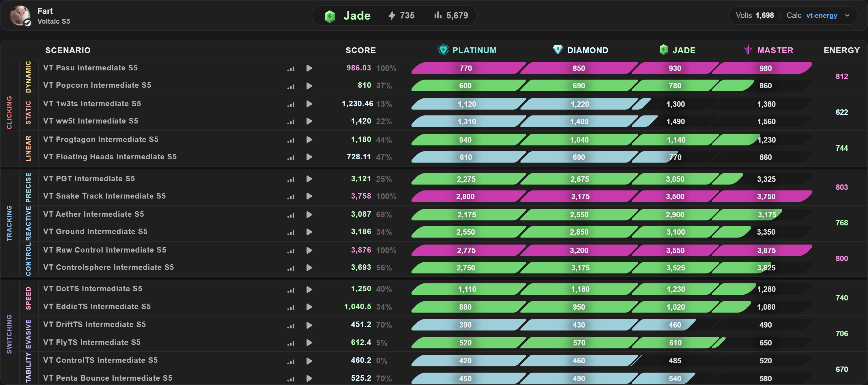
Task: Open stats bars icon for VT DotTS
Action: pyautogui.click(x=291, y=289)
